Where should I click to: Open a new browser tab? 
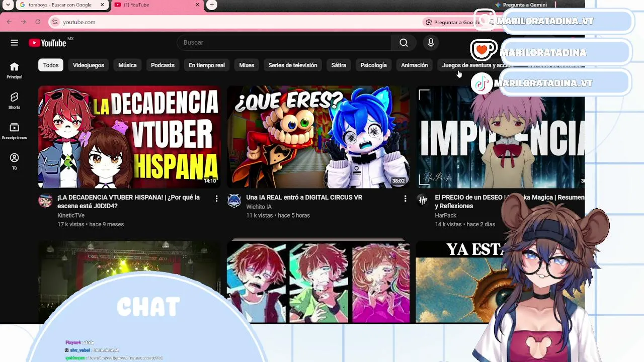212,5
